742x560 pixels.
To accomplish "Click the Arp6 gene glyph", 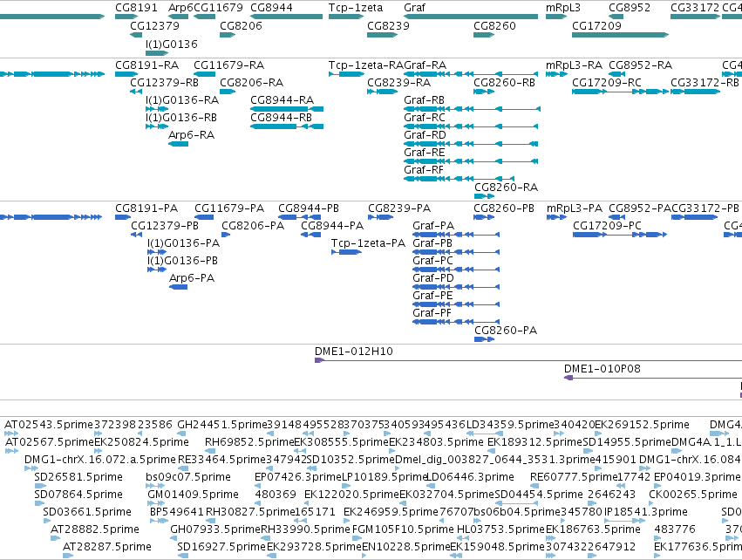I will coord(178,17).
